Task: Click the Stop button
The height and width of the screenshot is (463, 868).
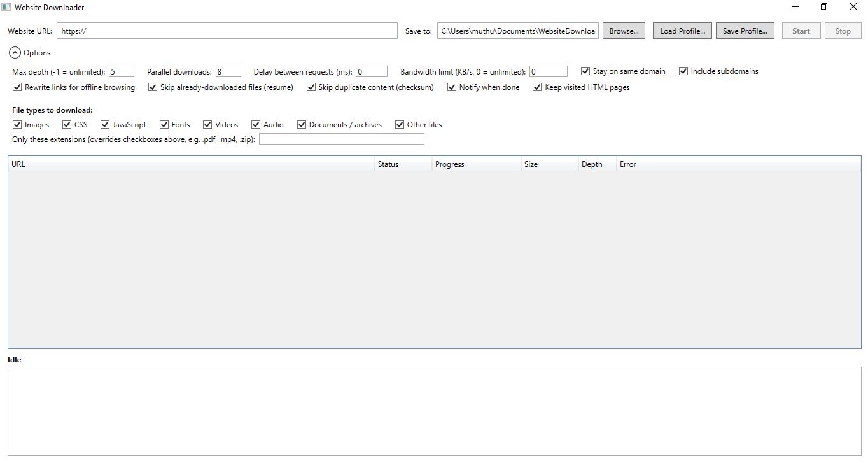Action: 843,31
